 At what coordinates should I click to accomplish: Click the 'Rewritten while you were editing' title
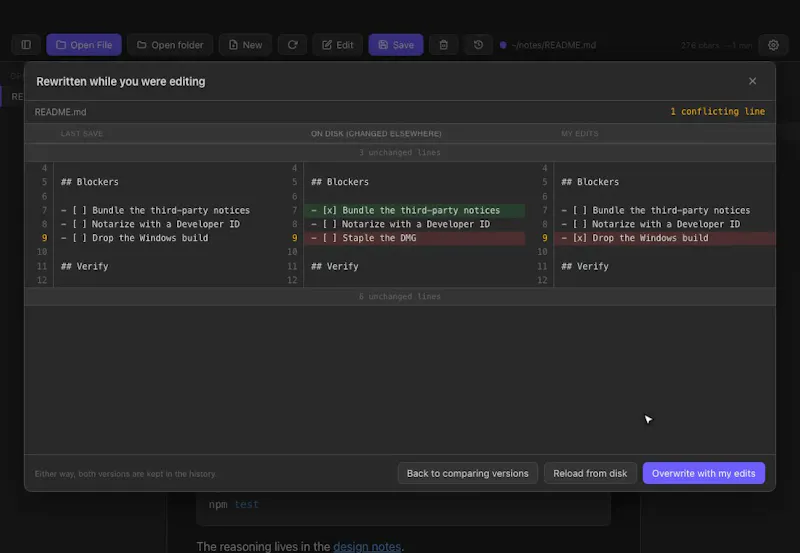tap(120, 82)
